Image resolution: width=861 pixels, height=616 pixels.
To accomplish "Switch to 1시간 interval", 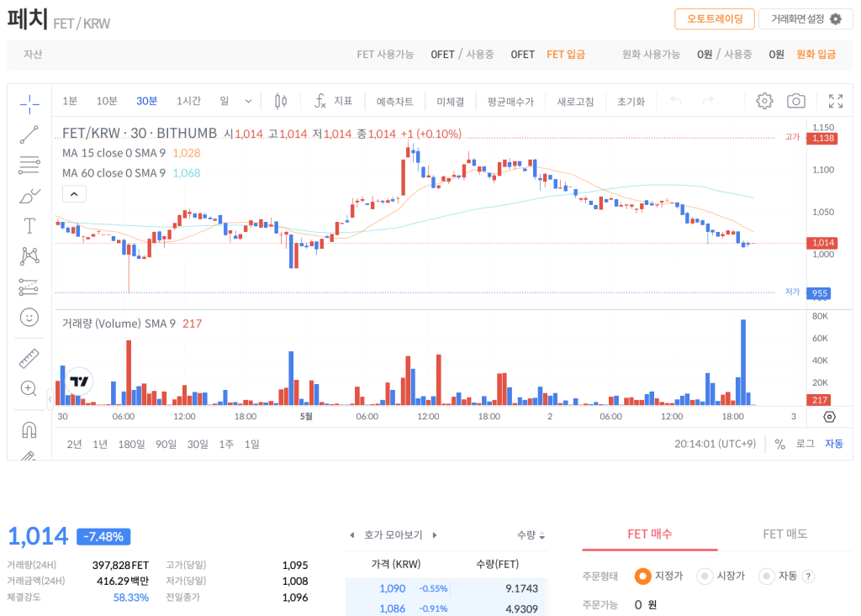I will pyautogui.click(x=188, y=101).
